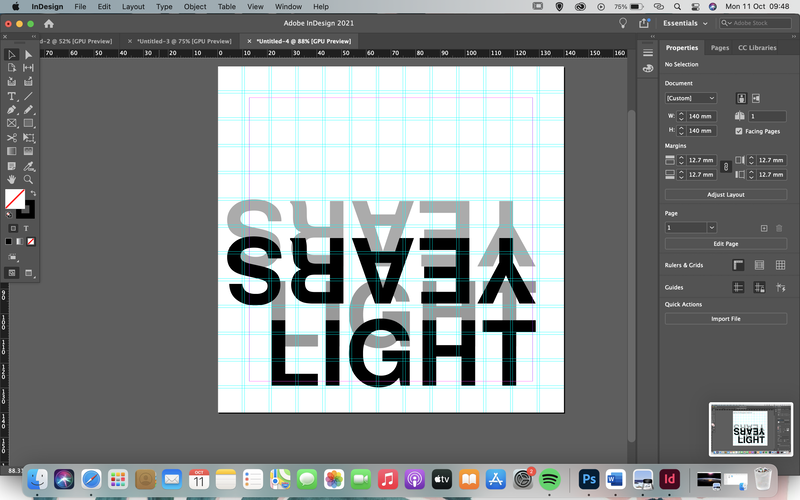Click the Fill color swatch
Image resolution: width=800 pixels, height=500 pixels.
point(15,199)
